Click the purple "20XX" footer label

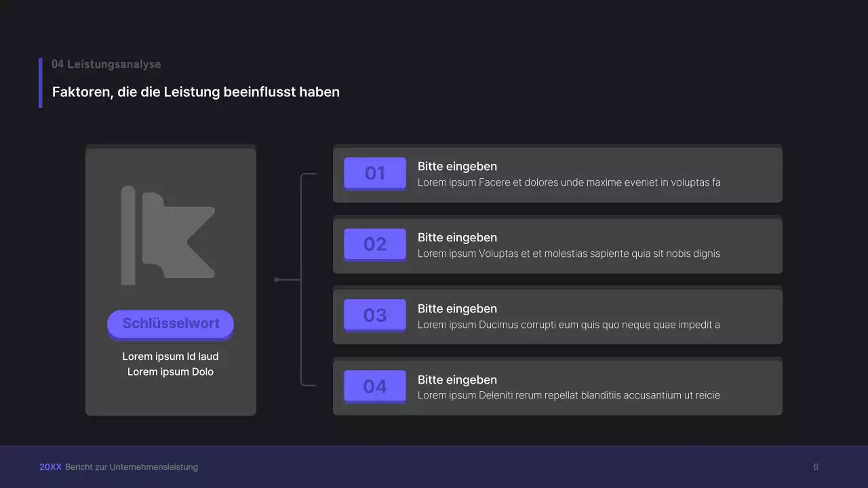pyautogui.click(x=50, y=467)
